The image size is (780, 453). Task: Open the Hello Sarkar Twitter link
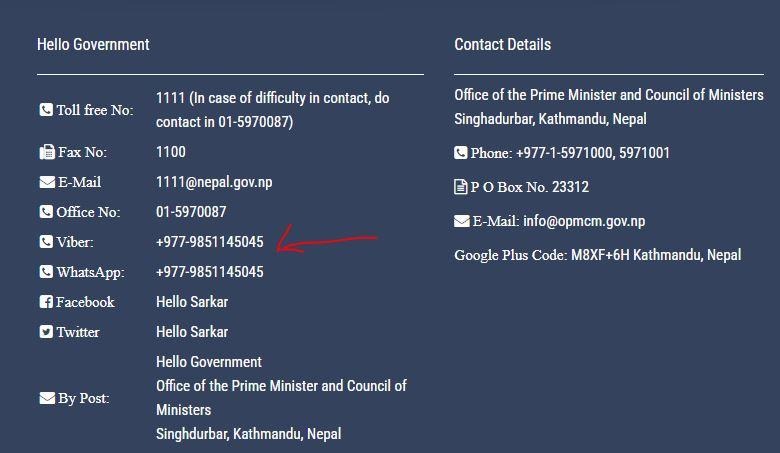[192, 332]
